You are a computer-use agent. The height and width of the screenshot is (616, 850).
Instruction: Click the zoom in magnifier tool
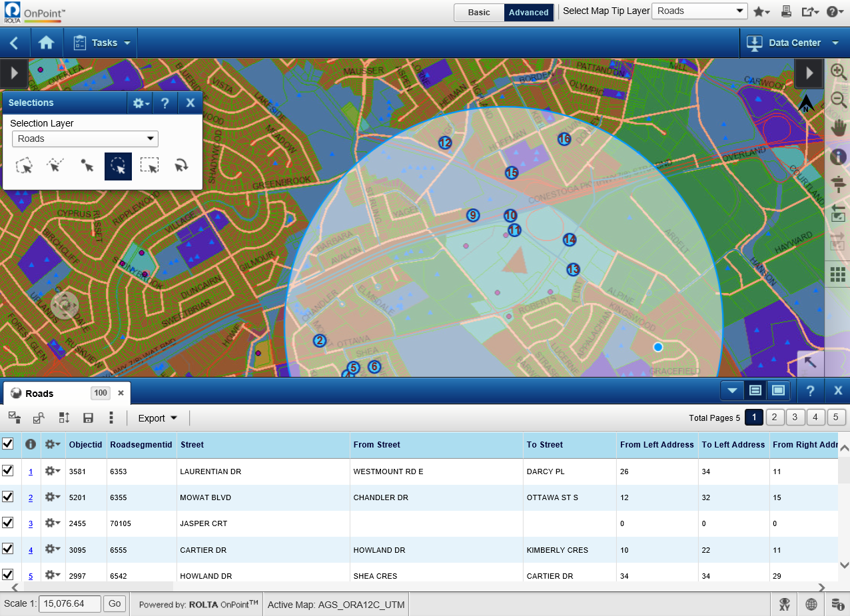tap(838, 72)
